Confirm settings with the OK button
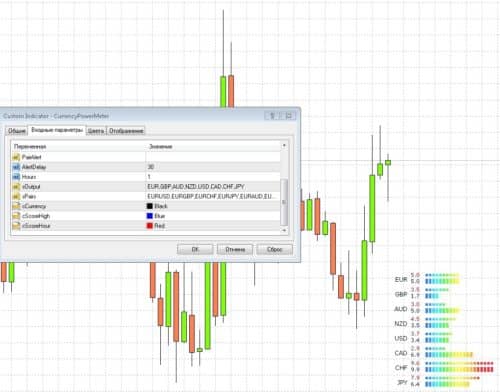This screenshot has width=500, height=392. [195, 249]
